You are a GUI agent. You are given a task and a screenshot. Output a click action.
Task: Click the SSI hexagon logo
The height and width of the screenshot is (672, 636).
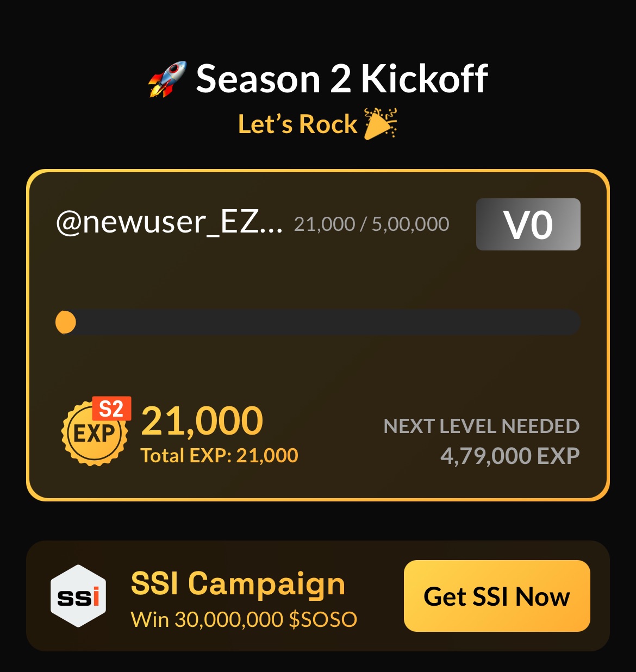(79, 596)
